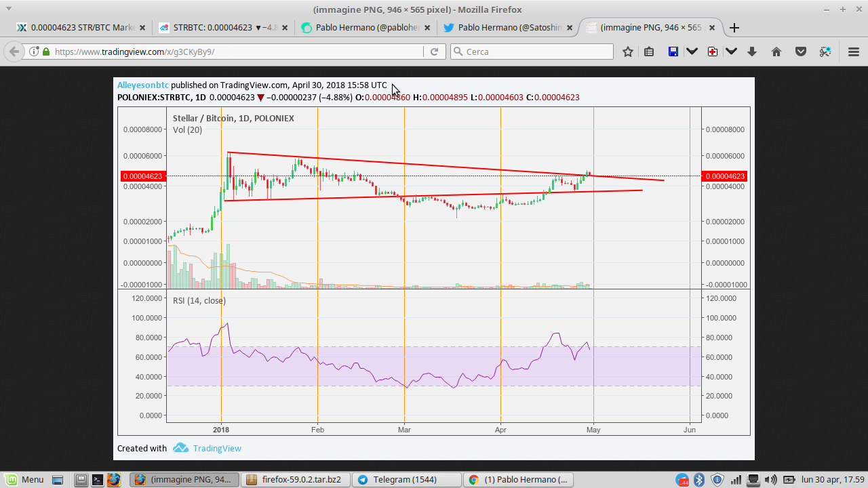Open the calendar clock lun 30 apr, 17.59
The width and height of the screenshot is (868, 488).
(x=833, y=479)
